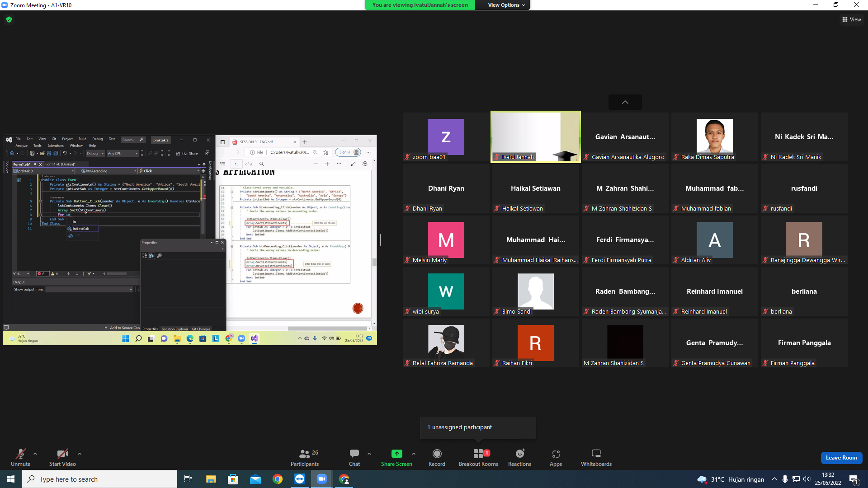868x488 pixels.
Task: Open the PDF viewer settings gear
Action: point(365,164)
